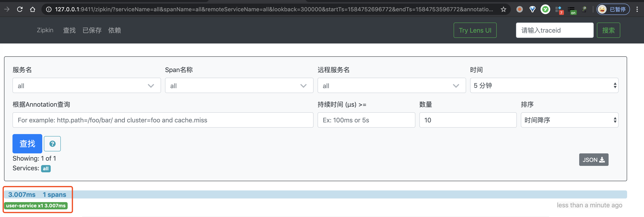This screenshot has width=644, height=217.
Task: Open the 已保存 menu item
Action: [92, 30]
